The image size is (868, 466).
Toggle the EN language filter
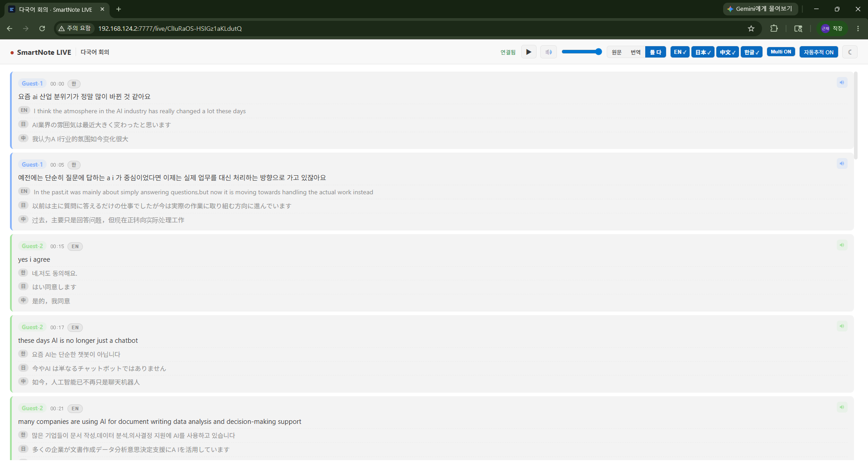(x=680, y=52)
